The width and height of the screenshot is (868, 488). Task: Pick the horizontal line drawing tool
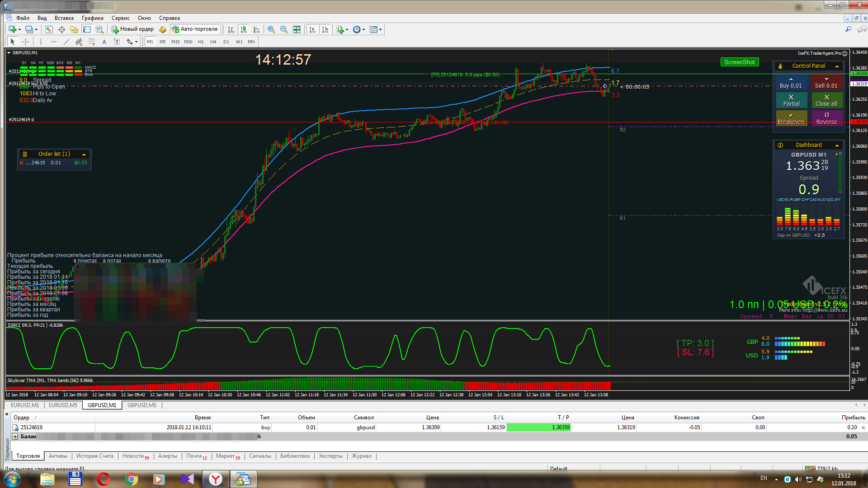[54, 42]
